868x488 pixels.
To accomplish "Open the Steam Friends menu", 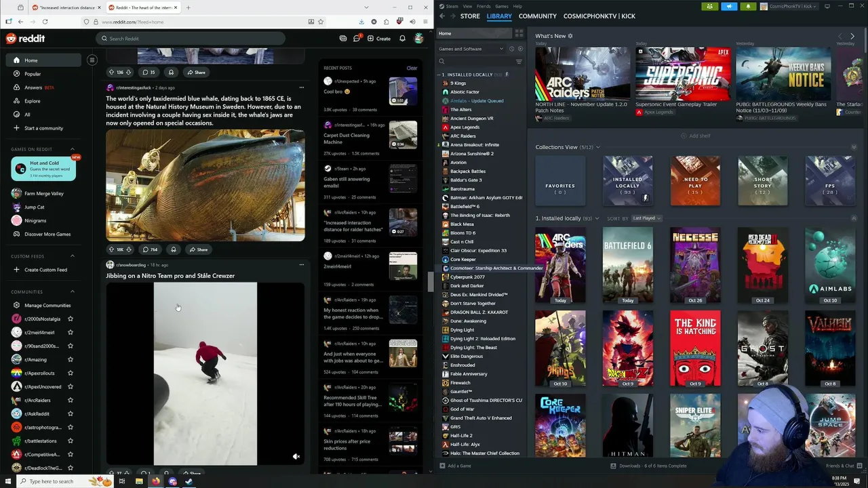I will tap(484, 6).
